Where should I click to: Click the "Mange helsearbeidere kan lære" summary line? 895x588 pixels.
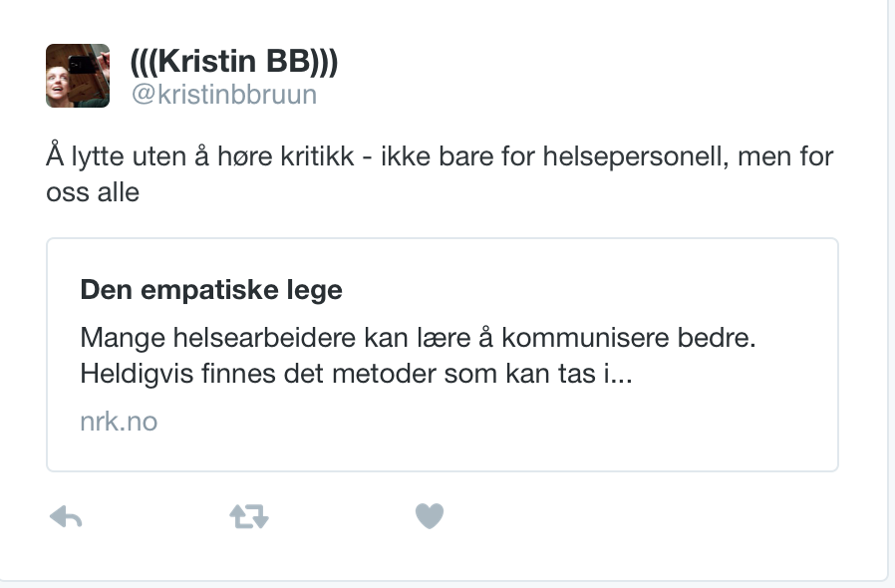[x=418, y=338]
